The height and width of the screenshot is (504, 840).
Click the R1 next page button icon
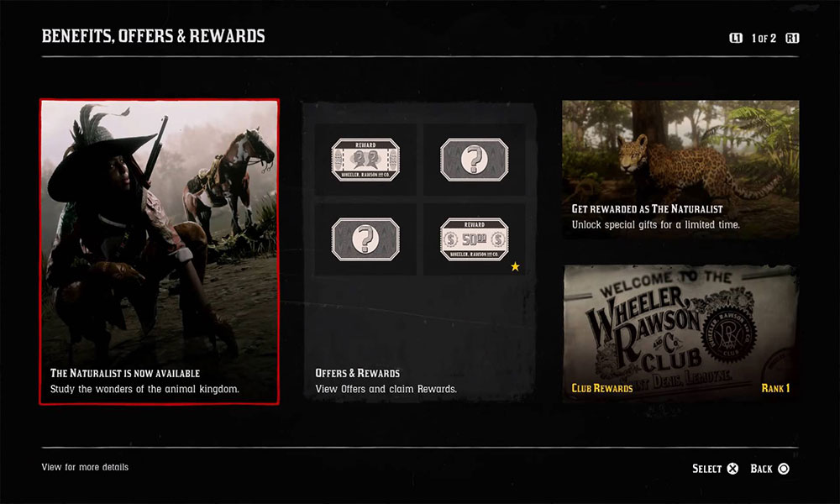(x=792, y=38)
